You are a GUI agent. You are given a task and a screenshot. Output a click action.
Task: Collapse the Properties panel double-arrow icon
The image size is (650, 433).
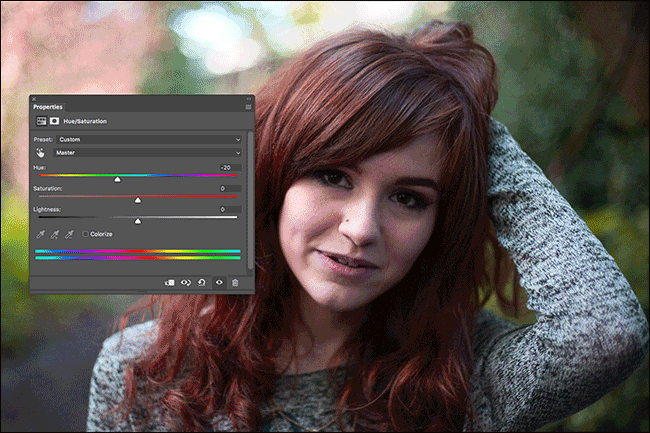point(249,99)
